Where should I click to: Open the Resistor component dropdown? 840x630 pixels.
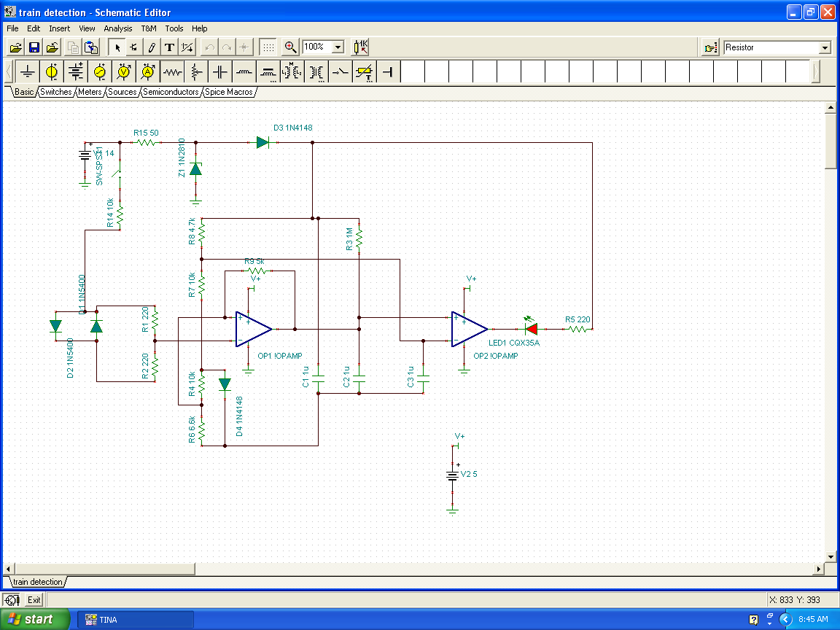coord(825,47)
